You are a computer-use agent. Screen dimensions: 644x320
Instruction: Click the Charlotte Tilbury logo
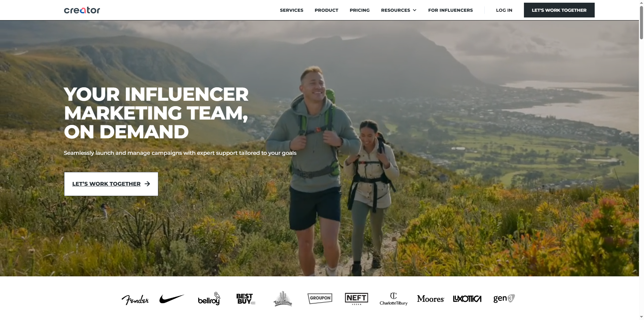click(393, 299)
